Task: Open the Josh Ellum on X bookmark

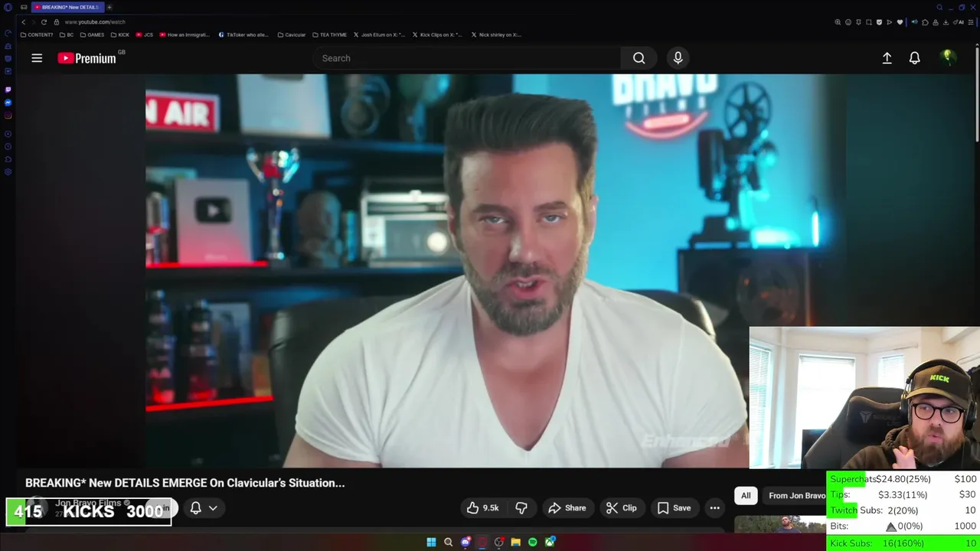Action: [379, 34]
